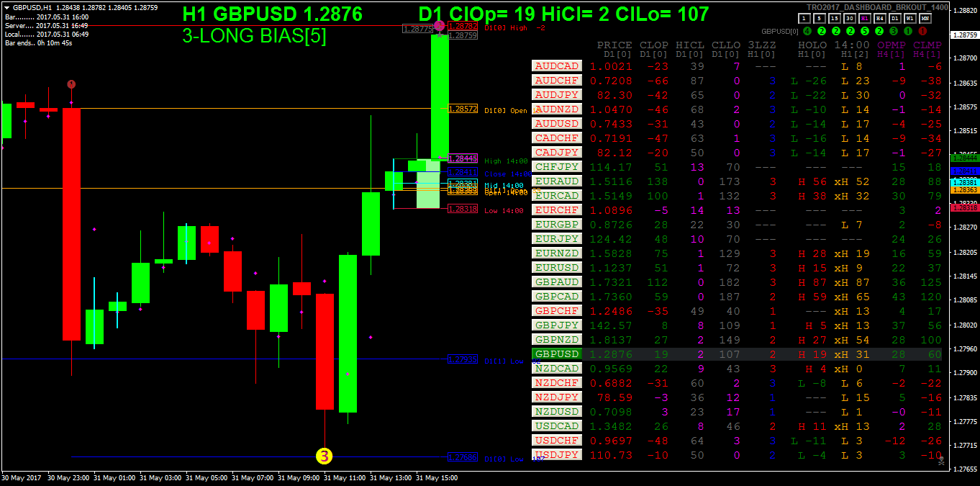This screenshot has width=980, height=486.
Task: Switch to the EURNZD symbol
Action: [557, 253]
